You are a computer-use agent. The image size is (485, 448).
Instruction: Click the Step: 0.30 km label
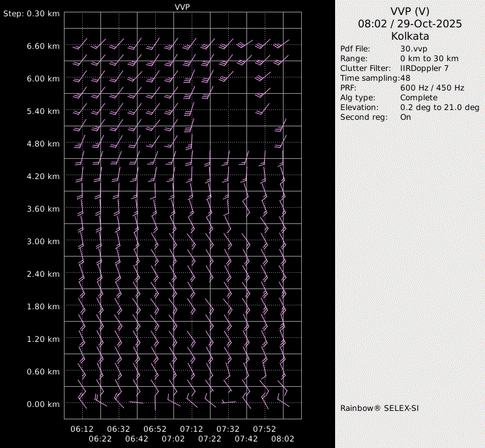pos(32,14)
